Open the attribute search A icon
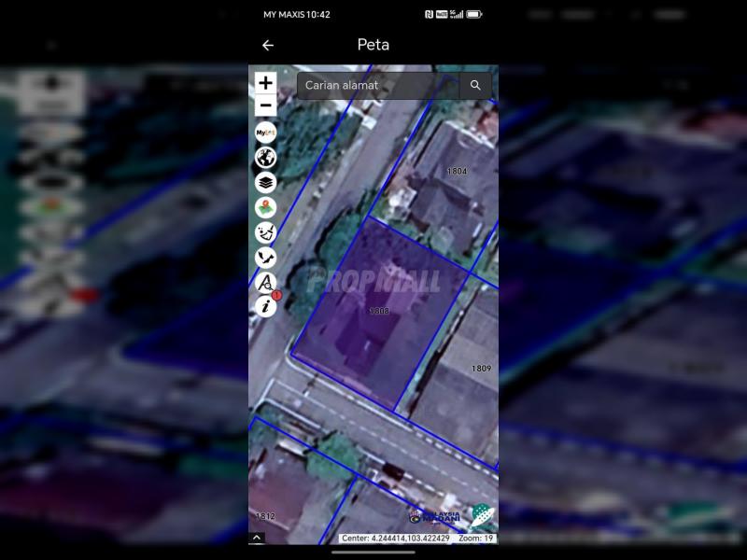Image resolution: width=747 pixels, height=560 pixels. [x=265, y=282]
